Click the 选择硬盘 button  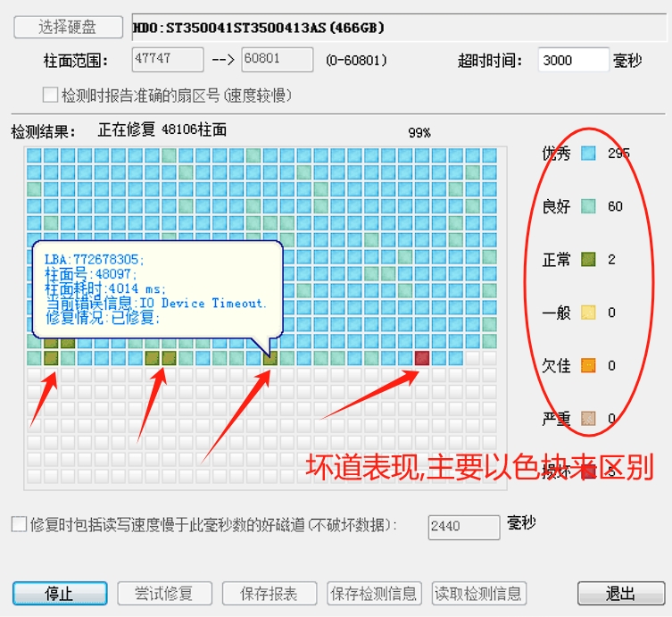(68, 27)
